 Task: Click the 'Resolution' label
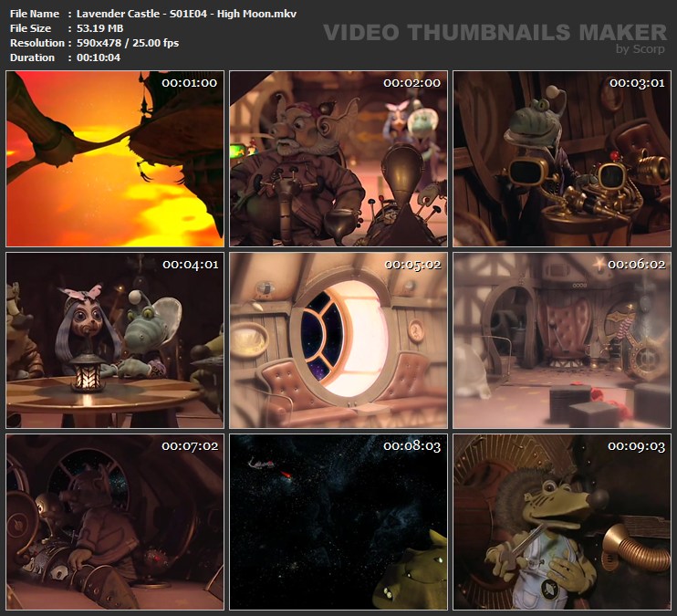37,43
